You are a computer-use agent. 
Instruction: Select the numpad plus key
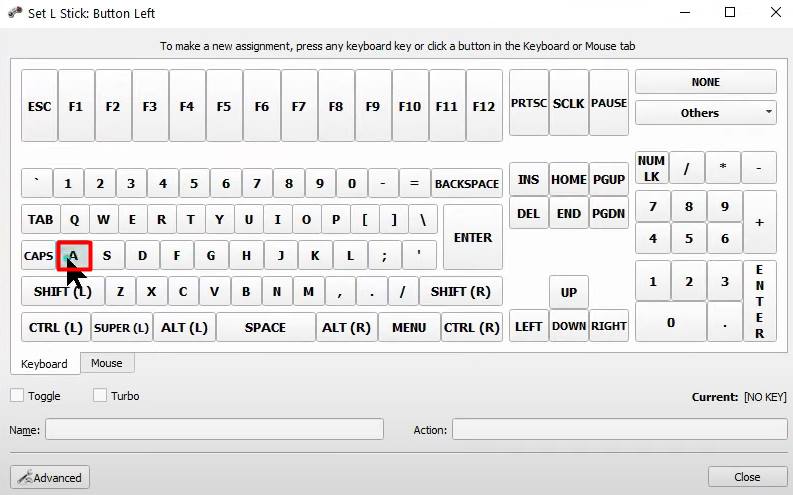(759, 222)
